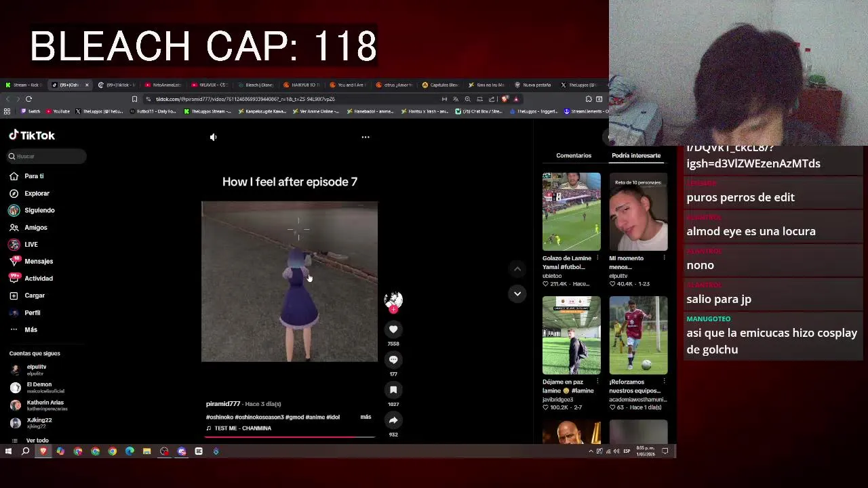Click the TikTok logo
Image resolution: width=868 pixels, height=488 pixels.
pyautogui.click(x=32, y=136)
